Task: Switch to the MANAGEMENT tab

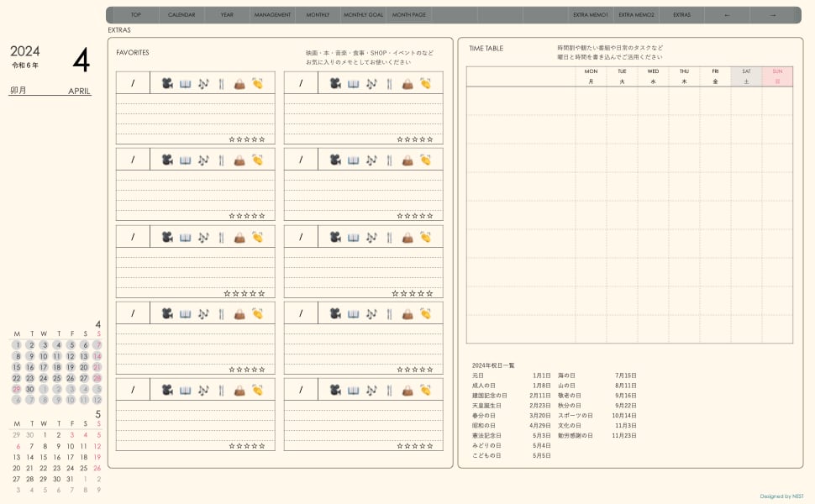Action: [272, 15]
